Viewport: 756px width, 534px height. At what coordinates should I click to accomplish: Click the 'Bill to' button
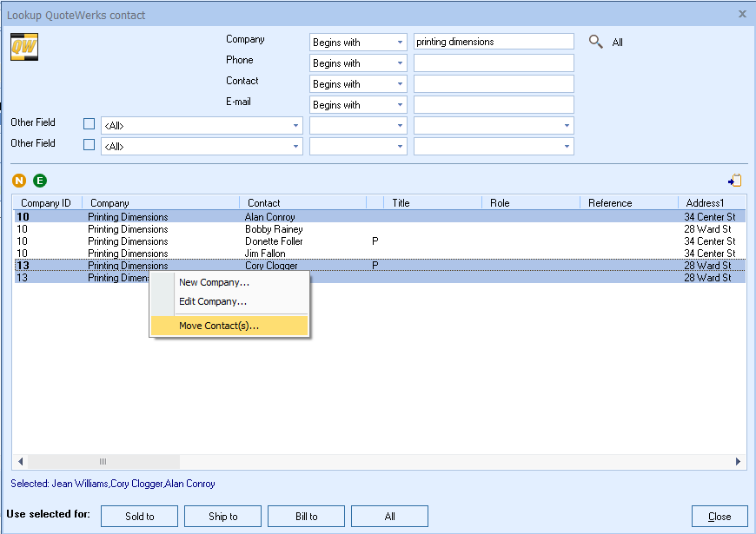pyautogui.click(x=306, y=516)
